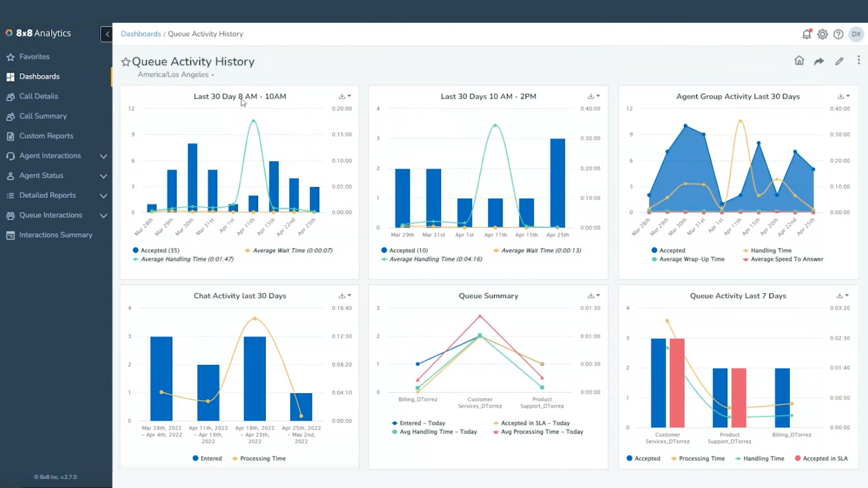Click the Apr 18th bar in Chat Activity
Viewport: 868px width, 488px height.
pos(255,379)
